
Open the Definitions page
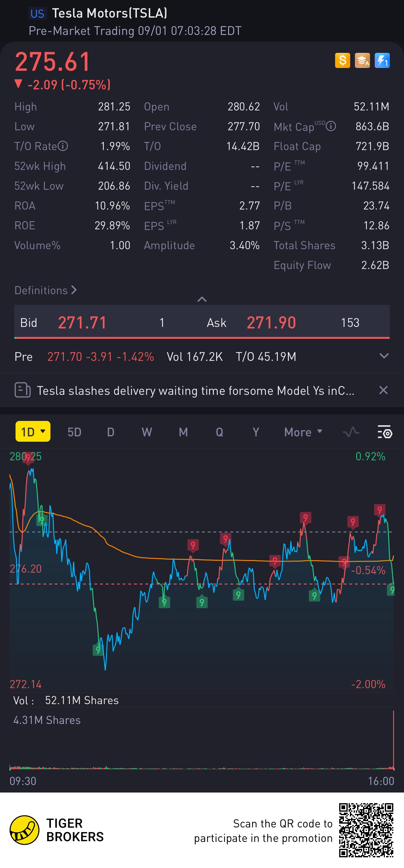(x=46, y=290)
